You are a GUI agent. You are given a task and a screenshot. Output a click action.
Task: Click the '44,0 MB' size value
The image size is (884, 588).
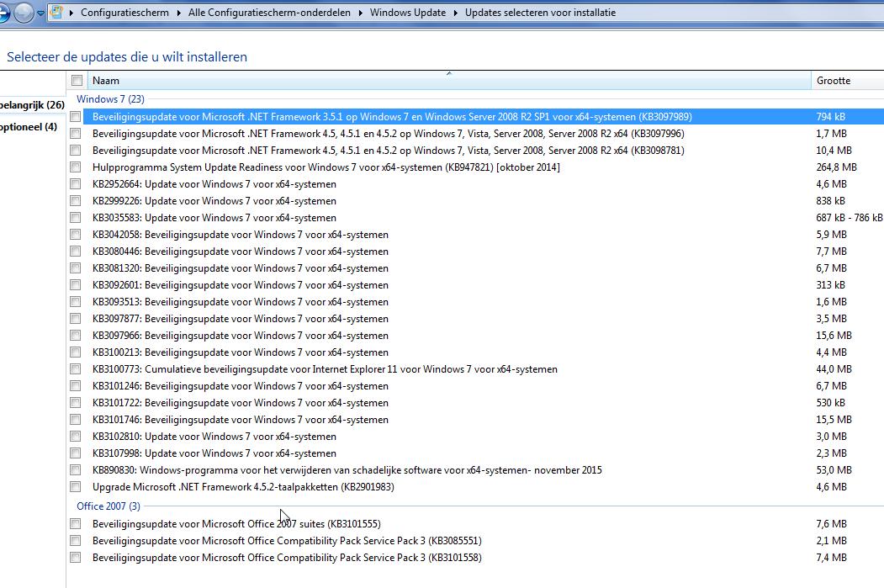coord(834,369)
